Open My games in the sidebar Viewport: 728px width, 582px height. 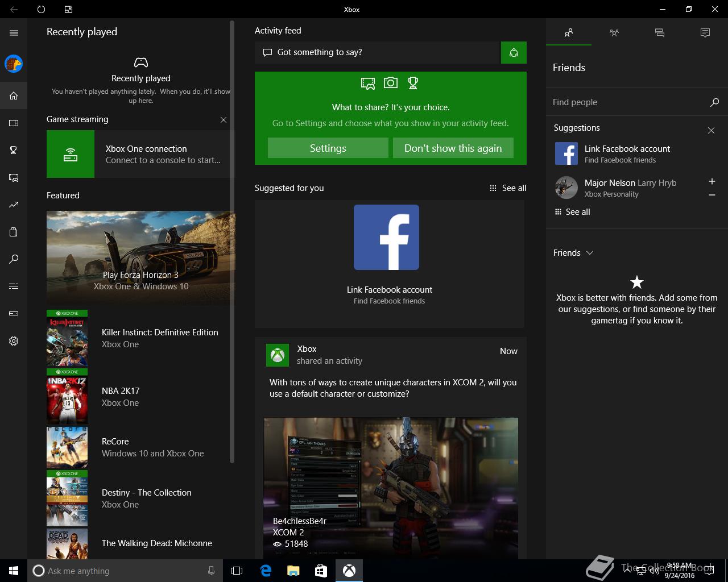point(14,123)
